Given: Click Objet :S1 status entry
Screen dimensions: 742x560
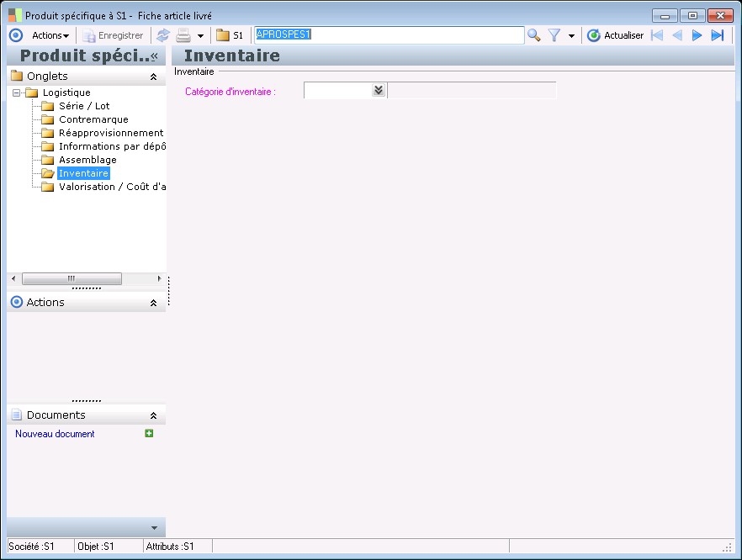Looking at the screenshot, I should pos(96,547).
